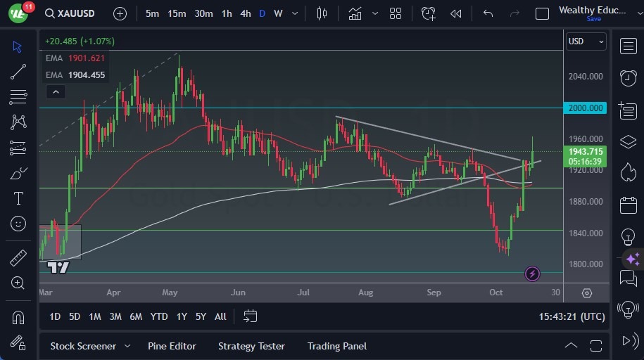Click the purple lightning event marker
This screenshot has height=360, width=644.
532,274
